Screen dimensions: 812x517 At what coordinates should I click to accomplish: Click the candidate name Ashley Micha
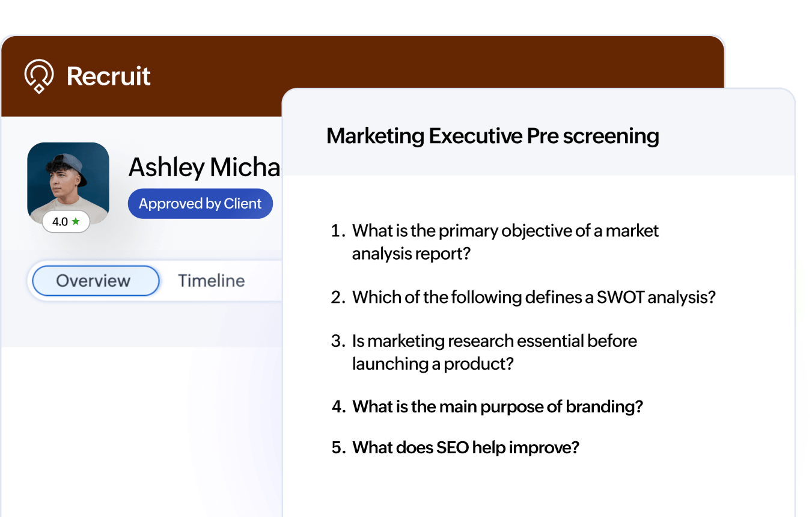(204, 167)
